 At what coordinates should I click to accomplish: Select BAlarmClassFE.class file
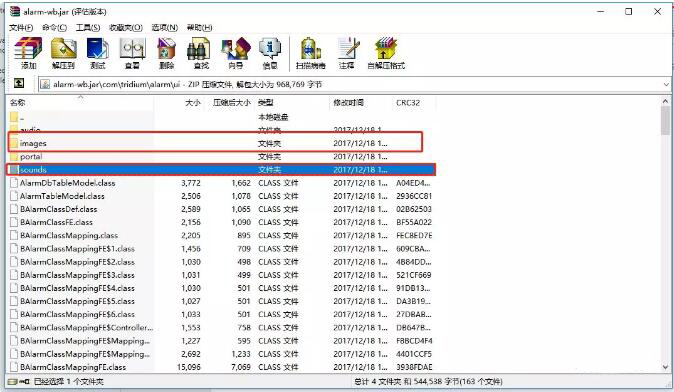tap(221, 222)
